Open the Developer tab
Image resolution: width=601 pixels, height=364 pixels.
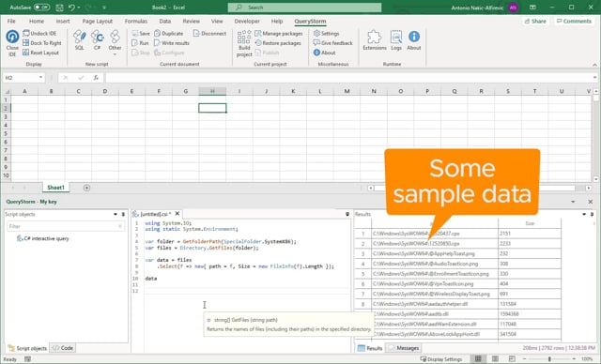tap(247, 21)
